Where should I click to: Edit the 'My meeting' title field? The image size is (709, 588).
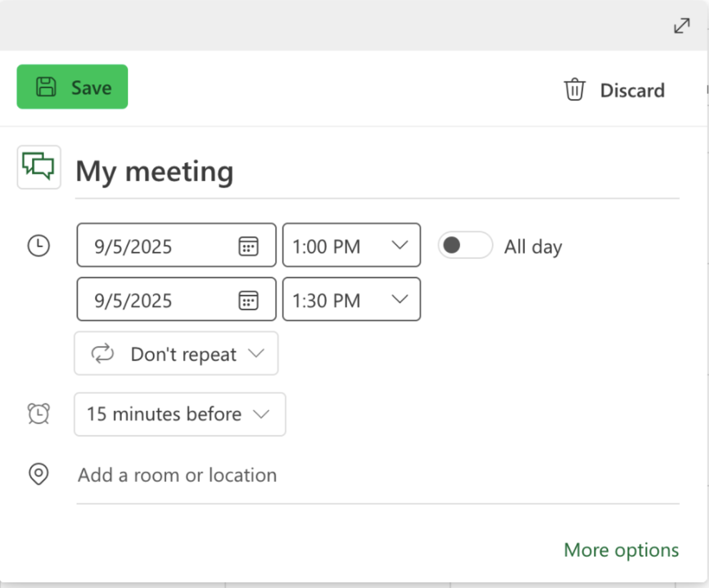(377, 172)
